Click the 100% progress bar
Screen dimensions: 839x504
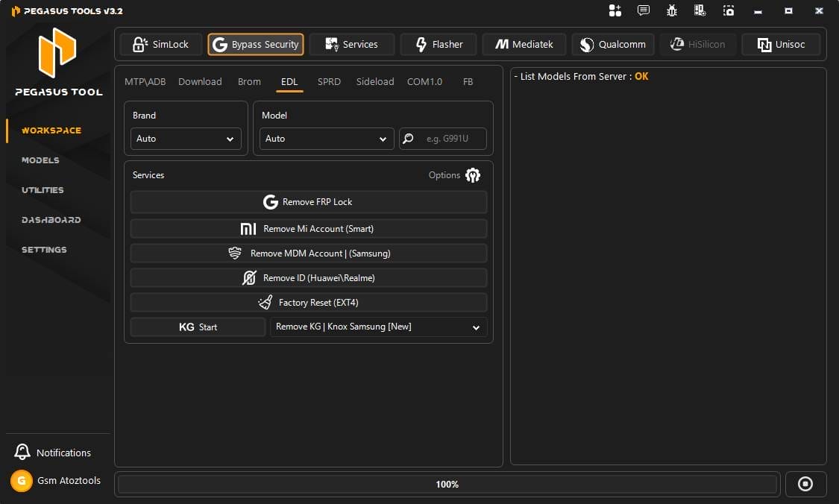pyautogui.click(x=447, y=484)
